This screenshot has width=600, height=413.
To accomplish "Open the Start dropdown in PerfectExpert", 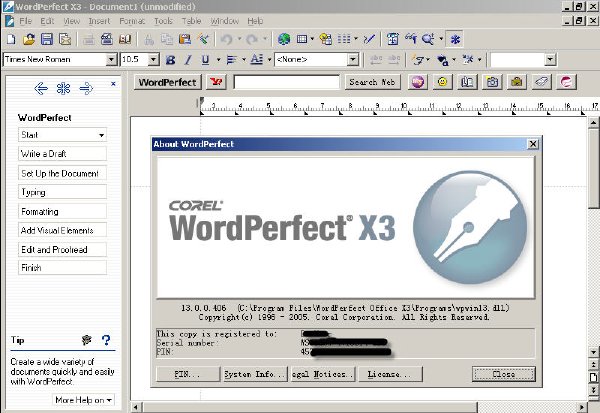I will [62, 135].
